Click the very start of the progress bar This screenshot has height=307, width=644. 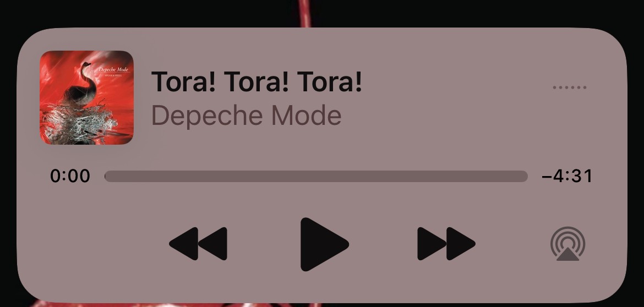(107, 177)
